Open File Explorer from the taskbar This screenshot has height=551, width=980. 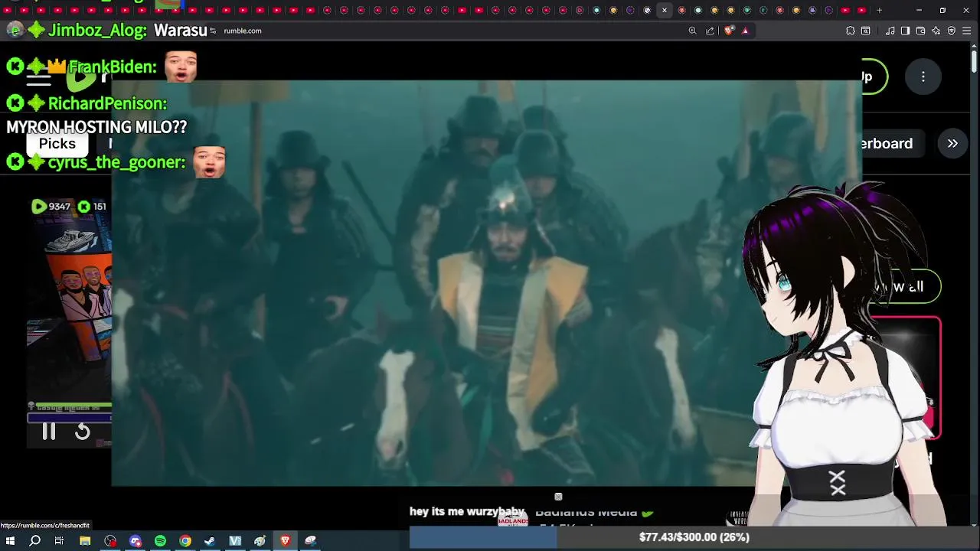click(85, 541)
